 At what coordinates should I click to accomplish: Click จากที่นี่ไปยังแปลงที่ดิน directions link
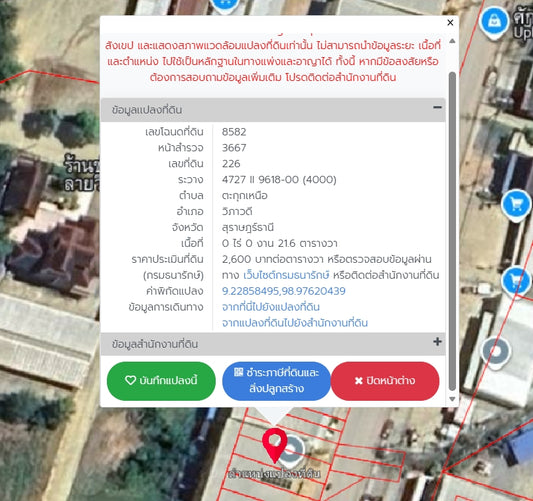(x=271, y=307)
